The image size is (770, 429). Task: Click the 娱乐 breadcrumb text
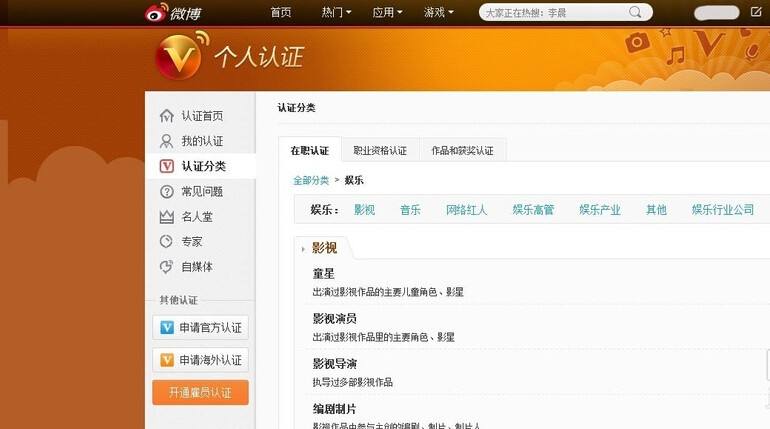(x=354, y=181)
